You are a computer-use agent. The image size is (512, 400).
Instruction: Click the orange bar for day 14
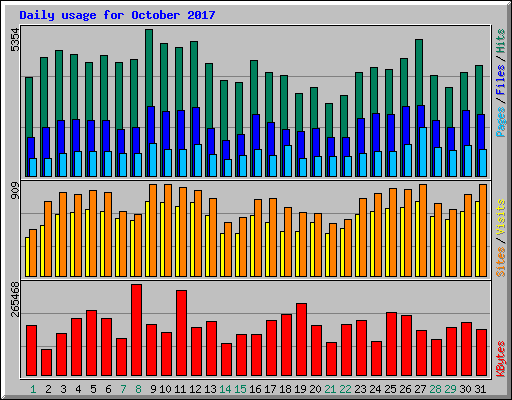tap(228, 249)
